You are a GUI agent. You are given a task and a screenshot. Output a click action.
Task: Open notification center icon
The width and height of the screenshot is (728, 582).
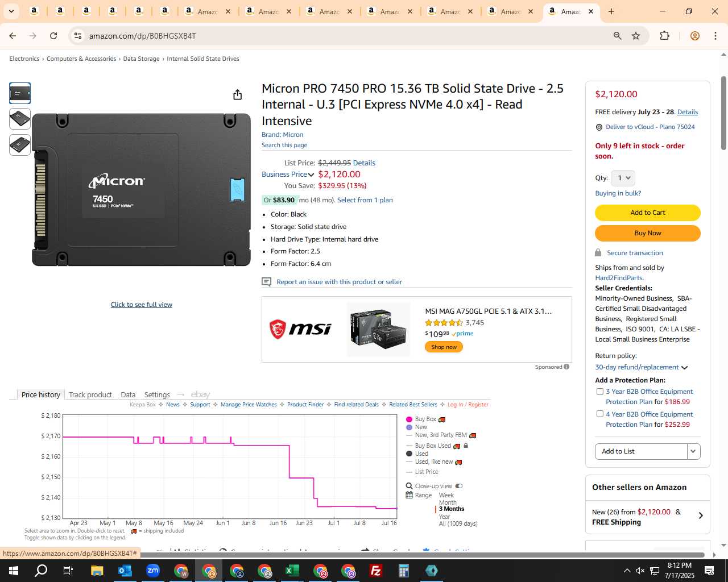(709, 571)
